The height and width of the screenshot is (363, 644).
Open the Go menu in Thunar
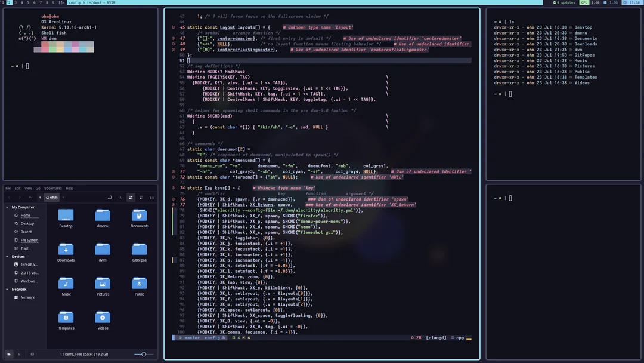point(37,188)
